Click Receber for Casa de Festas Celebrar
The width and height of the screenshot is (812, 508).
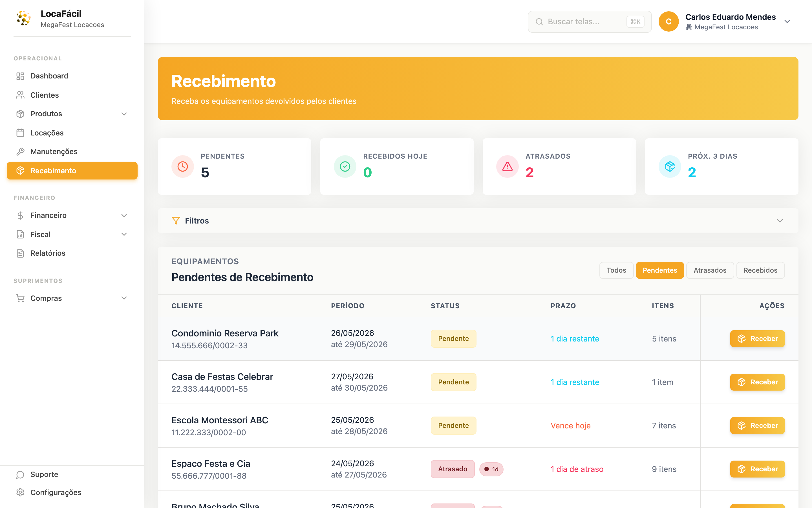point(757,382)
